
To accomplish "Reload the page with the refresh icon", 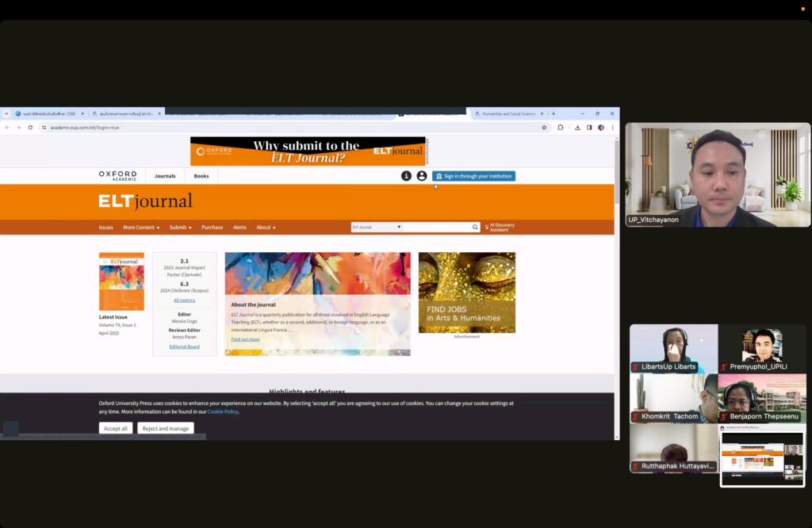I will point(31,128).
